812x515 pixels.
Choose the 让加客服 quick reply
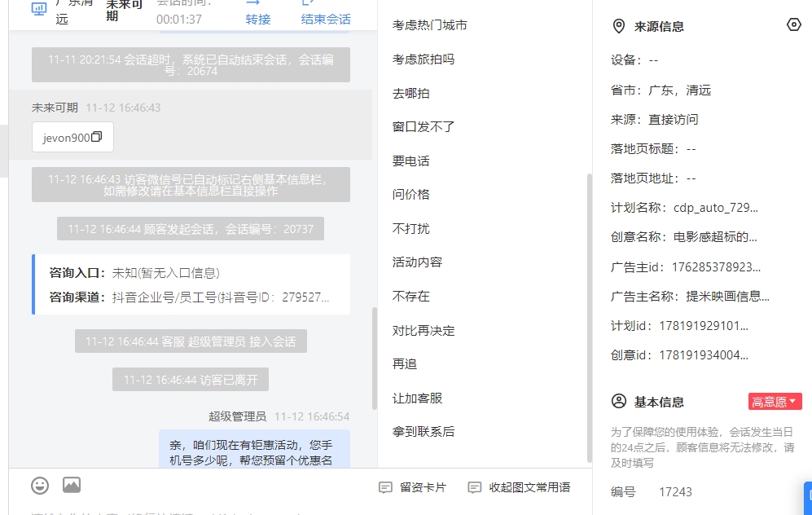417,398
